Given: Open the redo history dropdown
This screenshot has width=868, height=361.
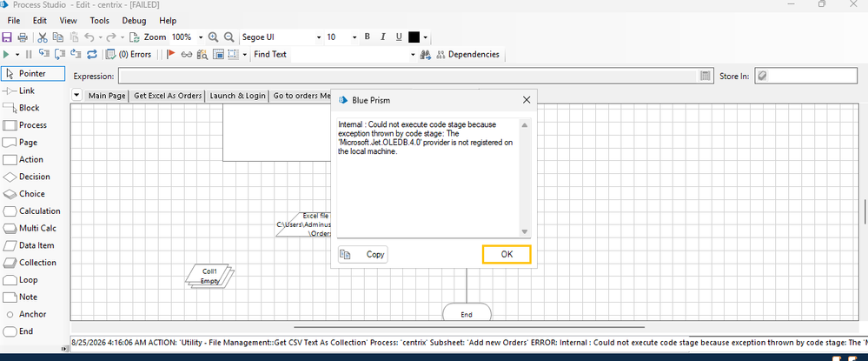Looking at the screenshot, I should pos(122,37).
